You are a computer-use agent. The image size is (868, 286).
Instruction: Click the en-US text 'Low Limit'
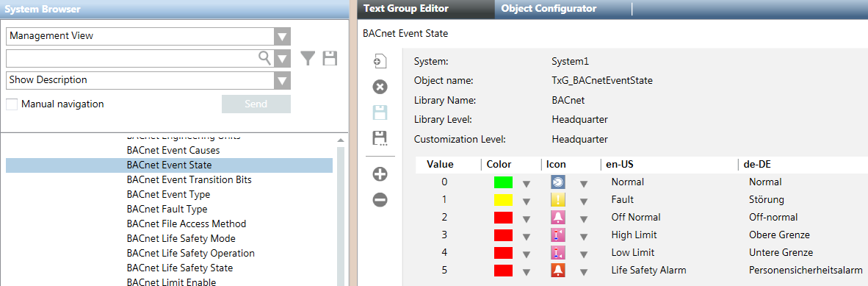pos(633,253)
